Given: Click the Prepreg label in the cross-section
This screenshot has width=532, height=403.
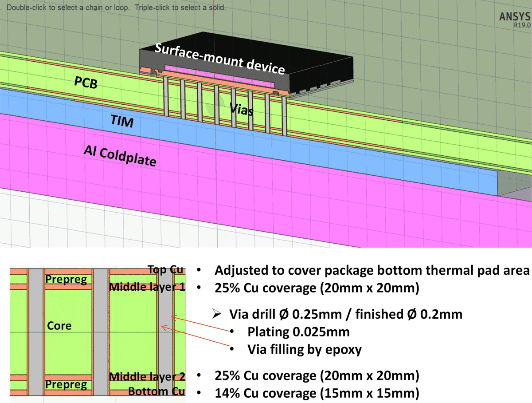Looking at the screenshot, I should (x=66, y=279).
